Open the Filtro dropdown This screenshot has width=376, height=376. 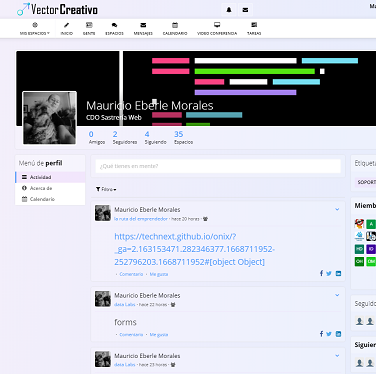click(x=106, y=189)
